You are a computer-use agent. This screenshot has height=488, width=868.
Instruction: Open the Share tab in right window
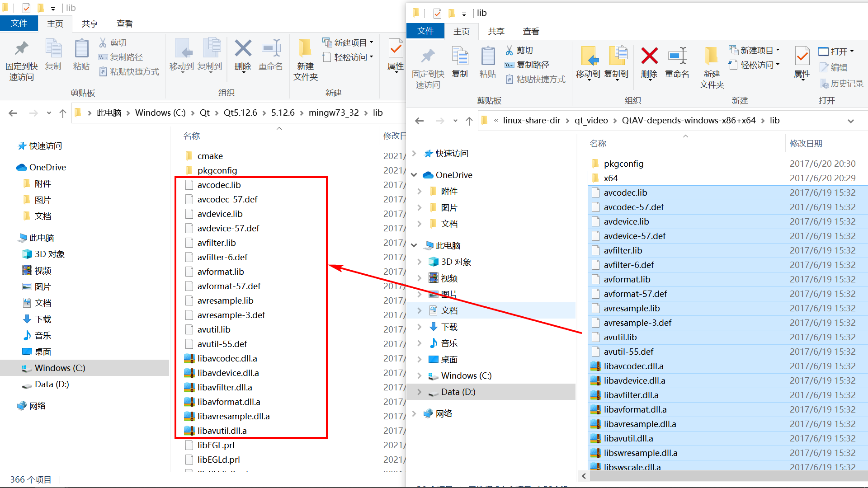pos(496,31)
